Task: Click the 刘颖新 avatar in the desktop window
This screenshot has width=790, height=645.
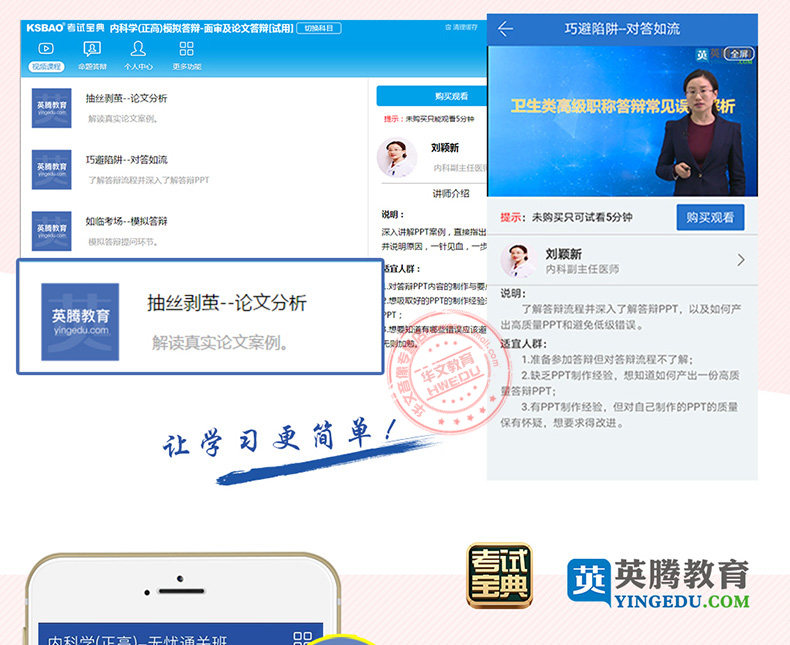Action: (x=397, y=157)
